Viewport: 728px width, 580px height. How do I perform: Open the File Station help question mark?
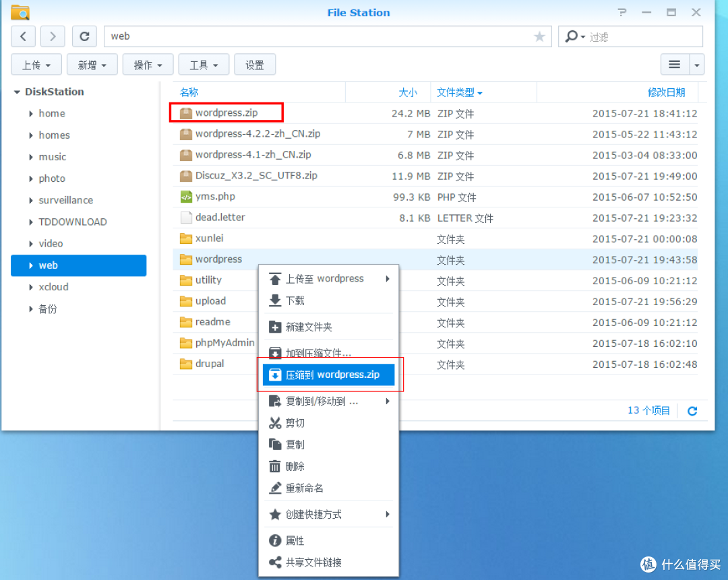pyautogui.click(x=622, y=13)
